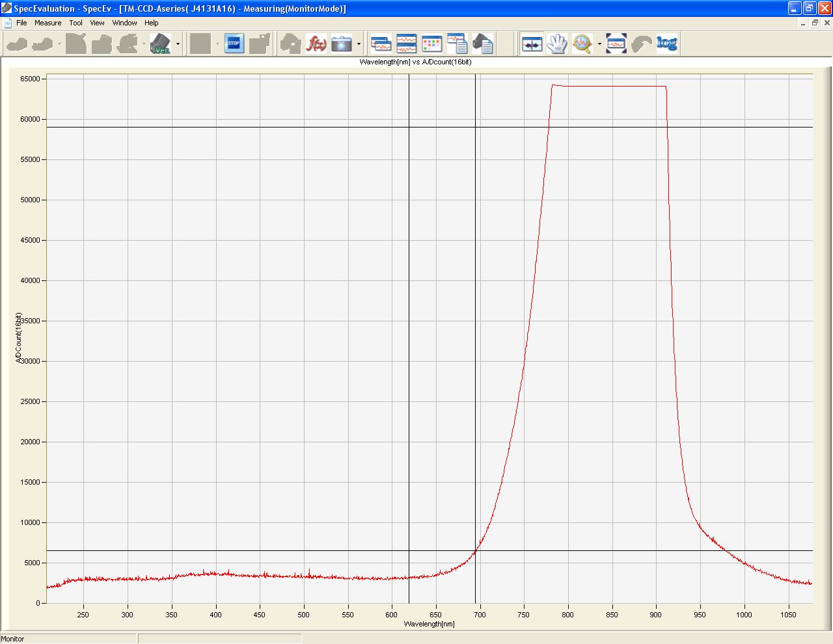Open the f(x) function calculation tool

316,44
